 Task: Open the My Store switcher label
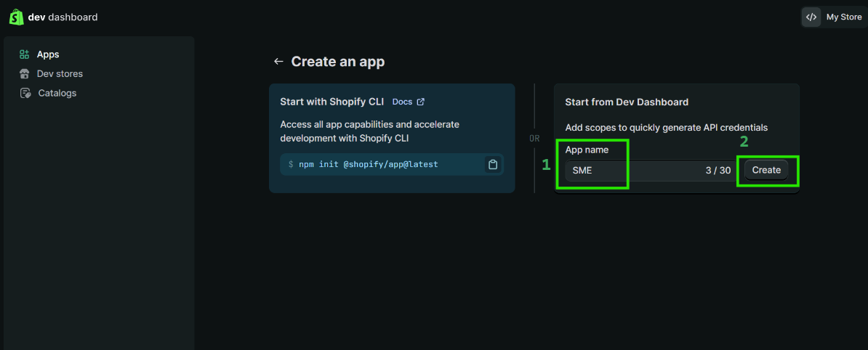[x=844, y=17]
